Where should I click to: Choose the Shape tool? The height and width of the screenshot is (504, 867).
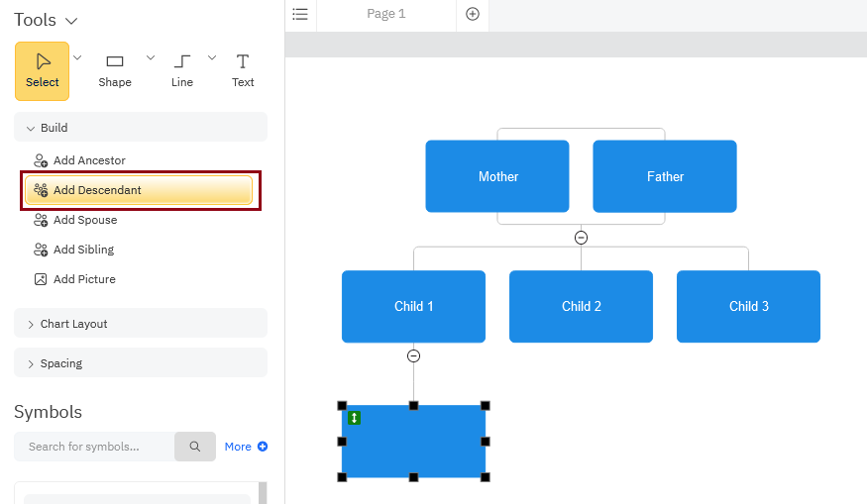115,70
